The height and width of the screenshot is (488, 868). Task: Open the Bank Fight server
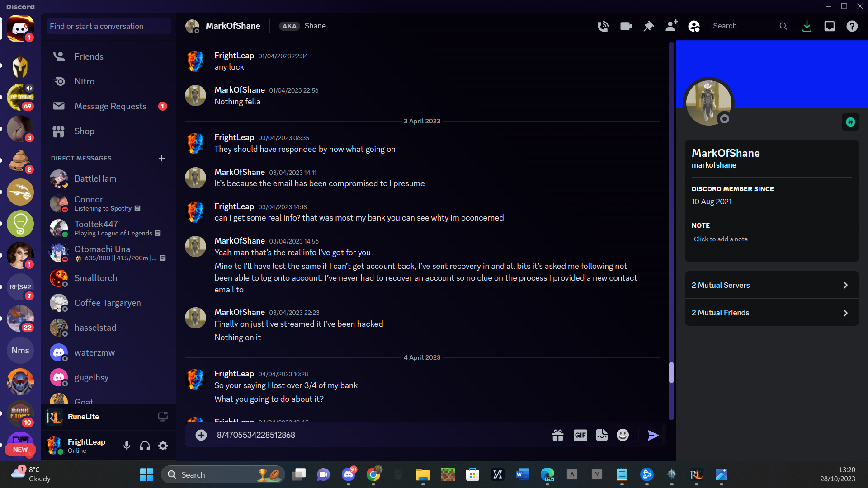pos(20,413)
